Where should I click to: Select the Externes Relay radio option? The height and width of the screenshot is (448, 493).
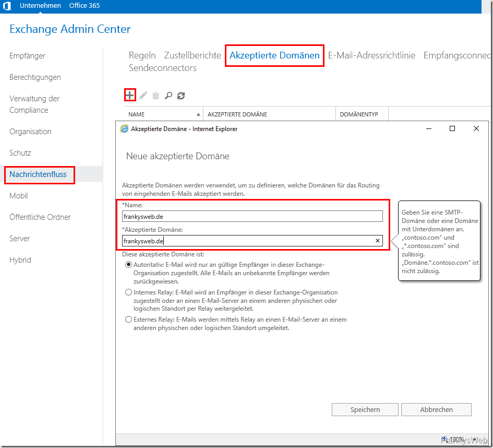tap(129, 320)
